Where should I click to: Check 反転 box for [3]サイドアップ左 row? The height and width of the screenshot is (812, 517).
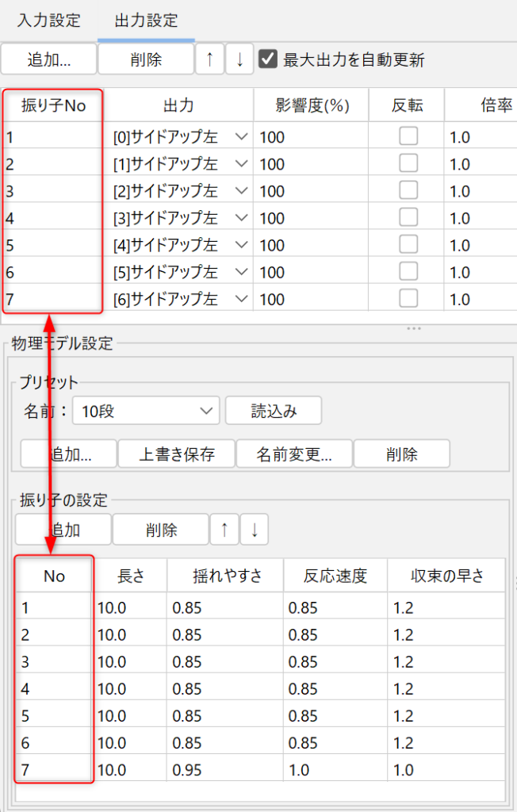[408, 218]
